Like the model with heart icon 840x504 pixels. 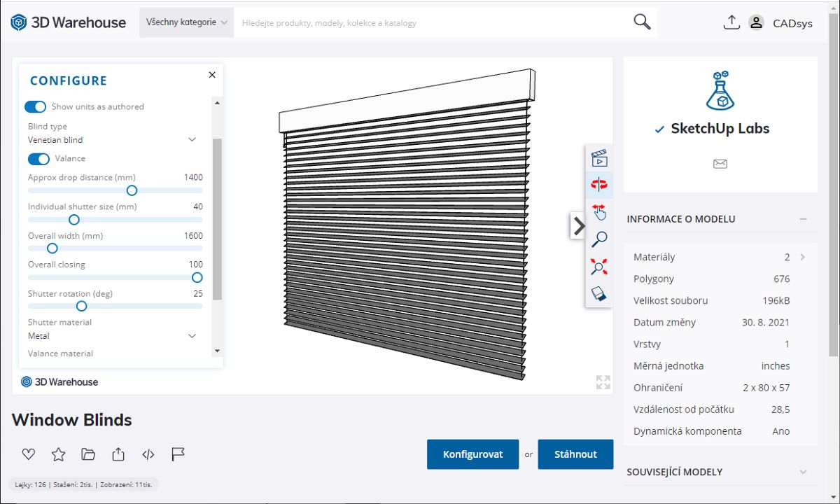28,454
